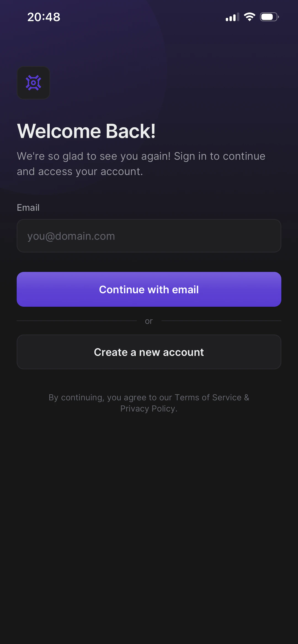Tap the 'or' separator text
This screenshot has height=644, width=298.
(149, 321)
